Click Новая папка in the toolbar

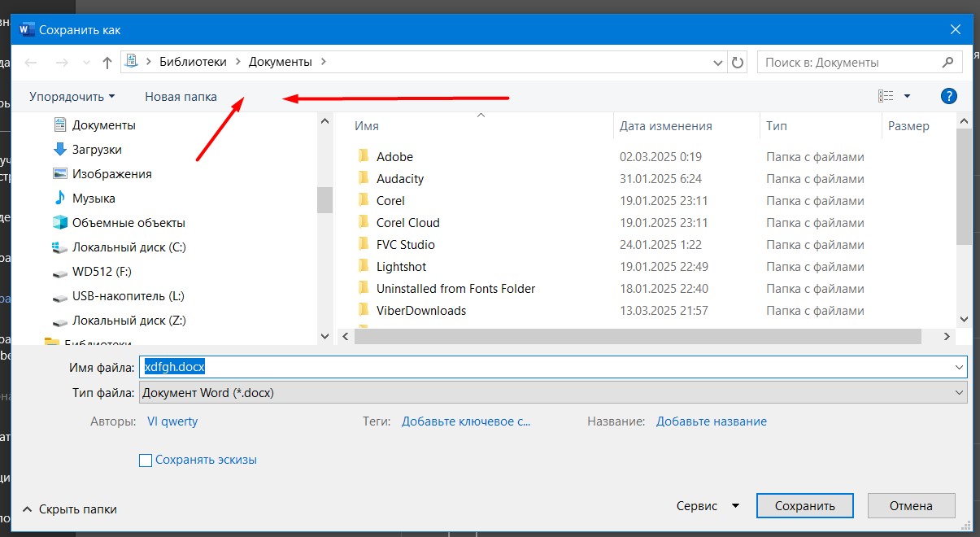(181, 97)
